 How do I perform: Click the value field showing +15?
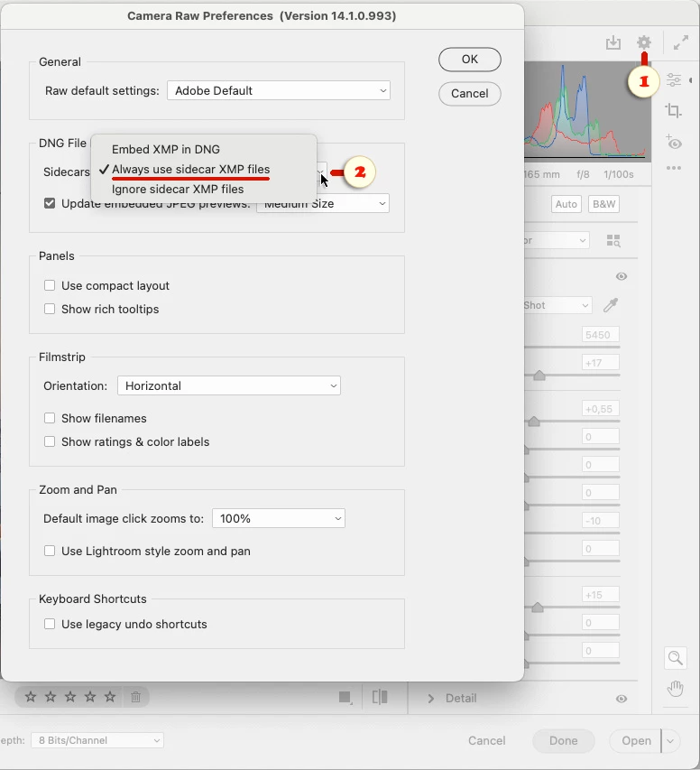601,595
